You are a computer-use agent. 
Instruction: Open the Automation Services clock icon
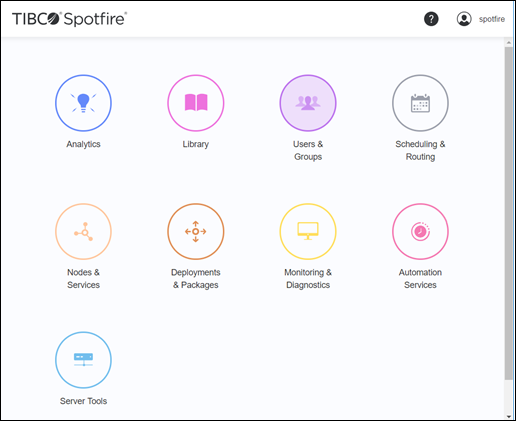(x=420, y=231)
